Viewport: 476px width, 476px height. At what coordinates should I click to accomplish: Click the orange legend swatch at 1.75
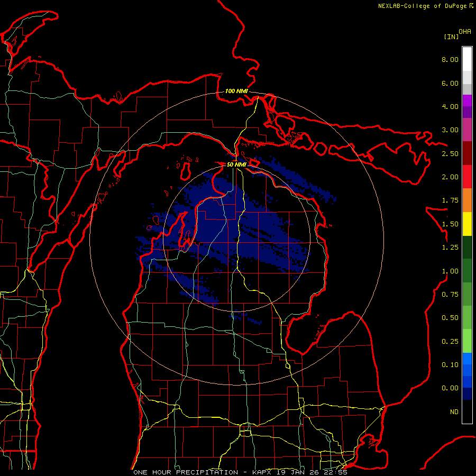[467, 200]
